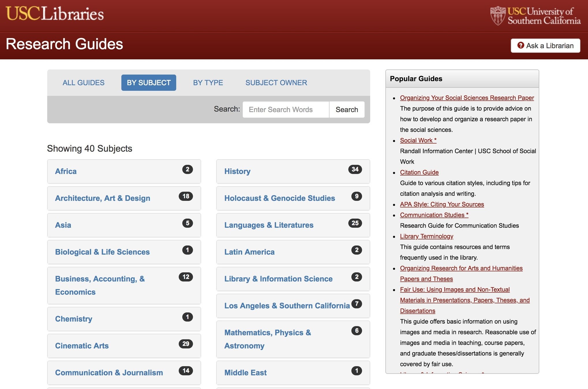
Task: Click the 25 badge for Languages & Literatures
Action: 355,223
